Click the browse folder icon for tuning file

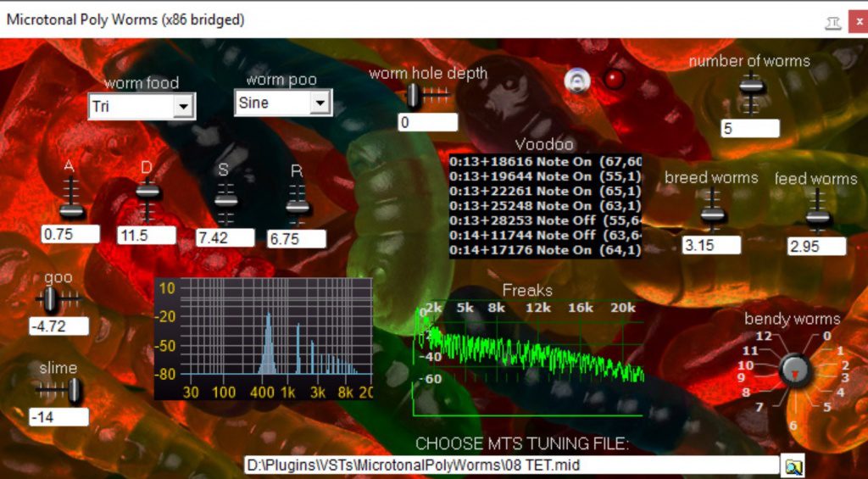point(793,466)
